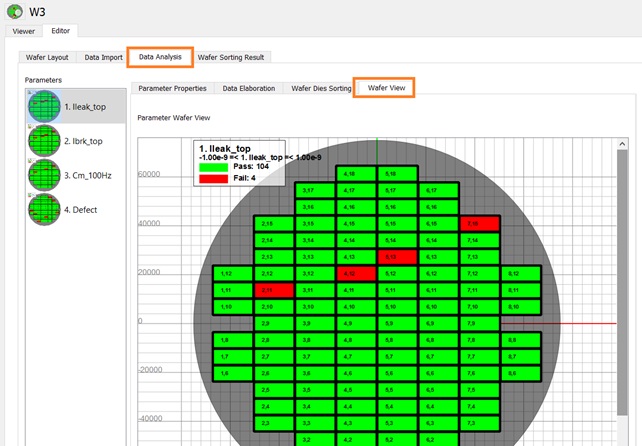The height and width of the screenshot is (446, 642).
Task: Click the failed die 7,15
Action: (480, 224)
